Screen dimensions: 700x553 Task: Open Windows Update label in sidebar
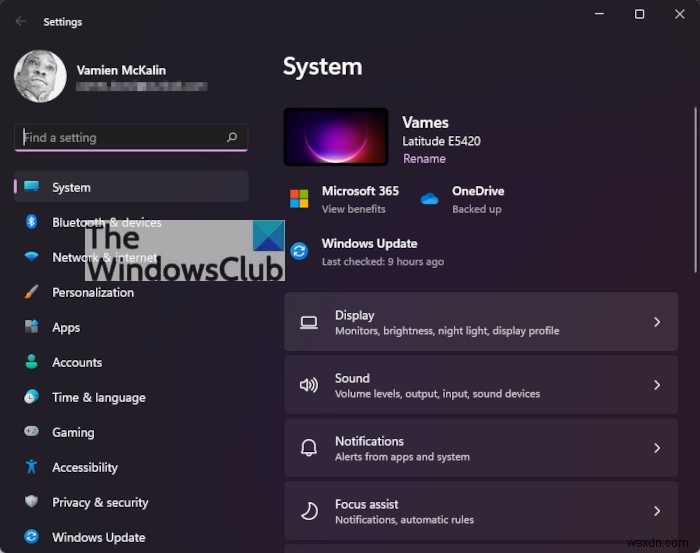(99, 537)
